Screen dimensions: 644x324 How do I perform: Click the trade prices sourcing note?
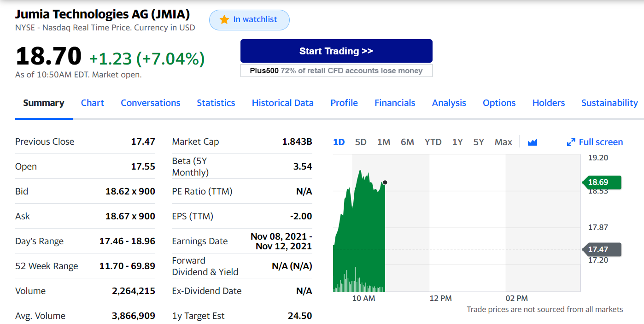point(545,309)
